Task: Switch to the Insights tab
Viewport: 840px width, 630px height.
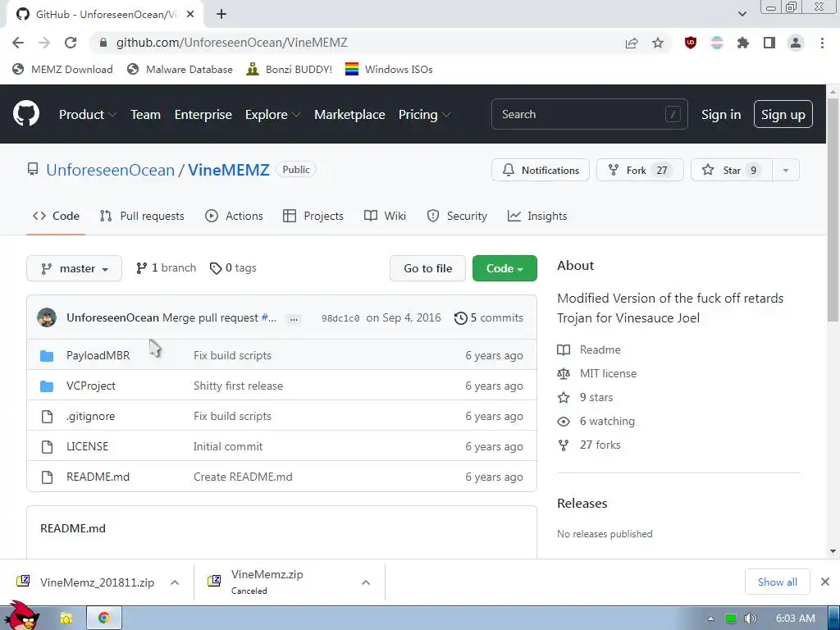Action: click(537, 216)
